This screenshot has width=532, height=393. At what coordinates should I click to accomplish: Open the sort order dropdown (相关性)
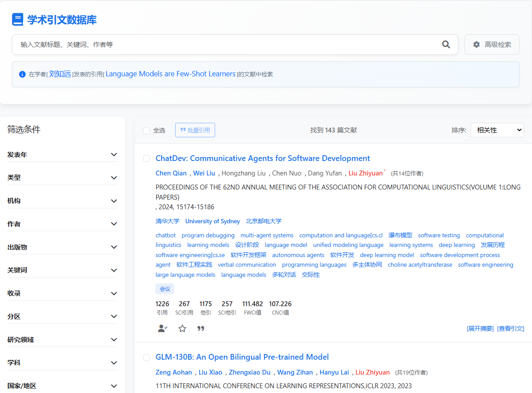(x=497, y=130)
